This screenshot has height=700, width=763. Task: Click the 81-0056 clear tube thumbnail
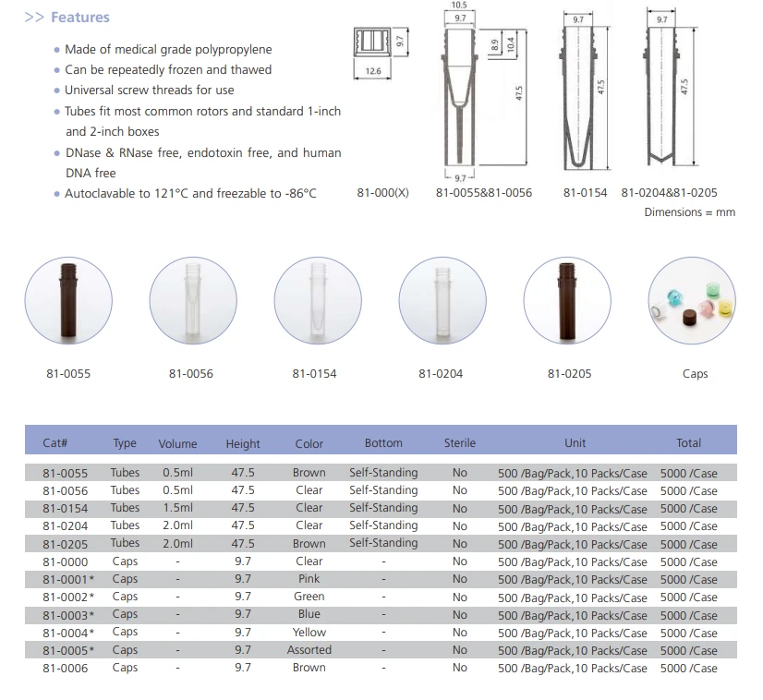point(193,301)
